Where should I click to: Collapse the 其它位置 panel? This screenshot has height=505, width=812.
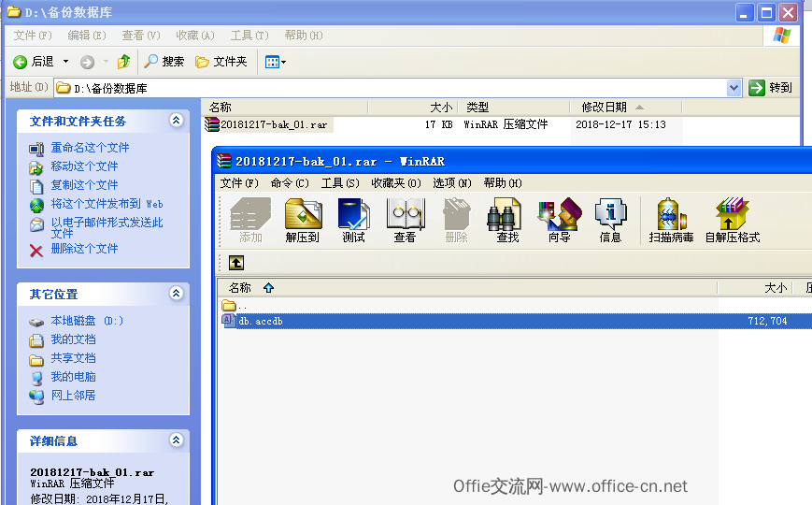(x=176, y=294)
